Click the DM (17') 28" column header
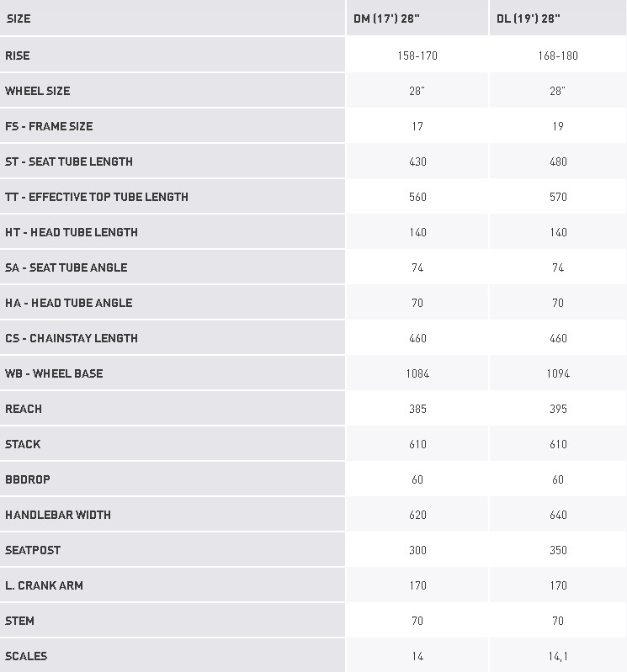The image size is (627, 672). coord(386,19)
